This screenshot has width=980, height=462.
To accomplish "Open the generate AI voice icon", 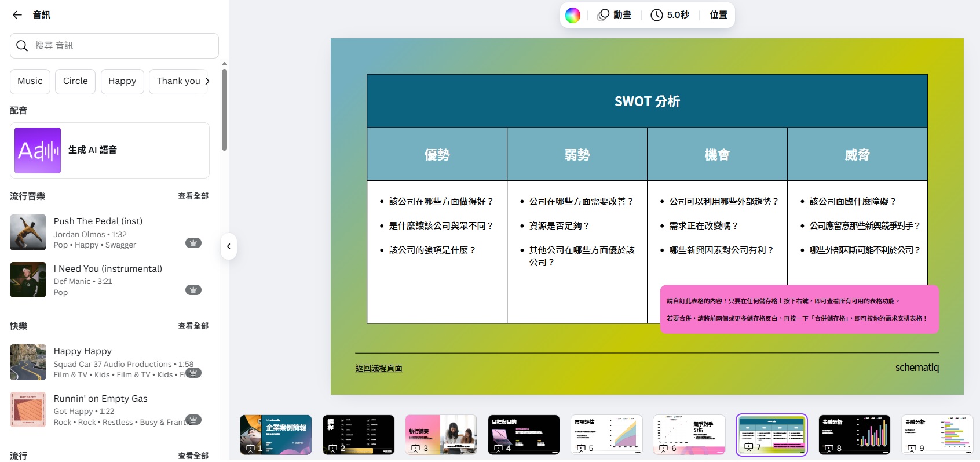I will point(38,151).
